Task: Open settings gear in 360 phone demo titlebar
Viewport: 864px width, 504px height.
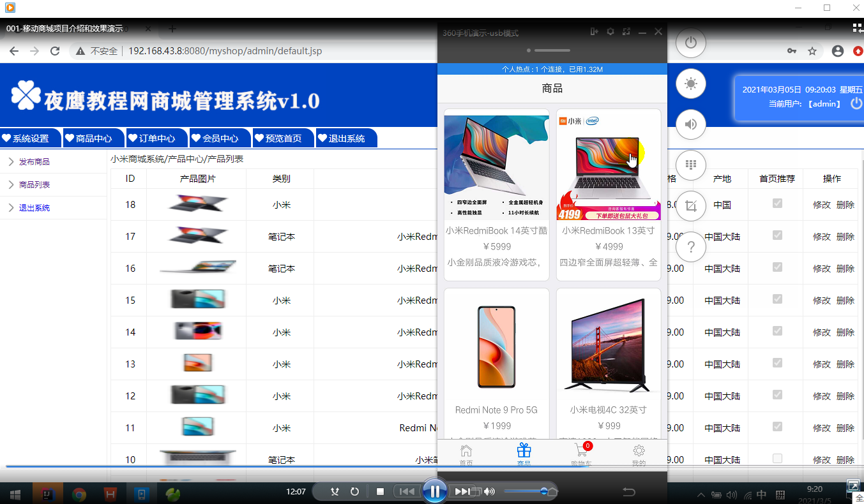Action: tap(610, 32)
